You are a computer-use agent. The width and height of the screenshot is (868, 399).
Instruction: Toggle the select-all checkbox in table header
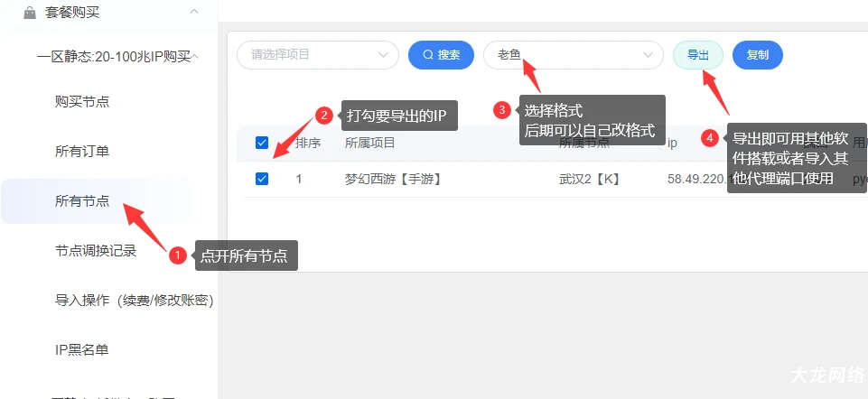[262, 143]
